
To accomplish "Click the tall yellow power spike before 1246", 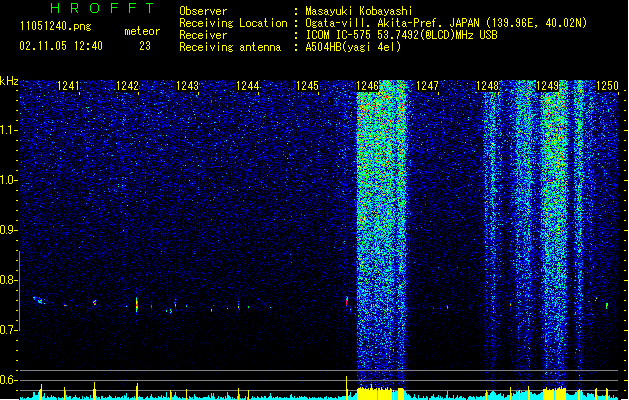I will 347,387.
